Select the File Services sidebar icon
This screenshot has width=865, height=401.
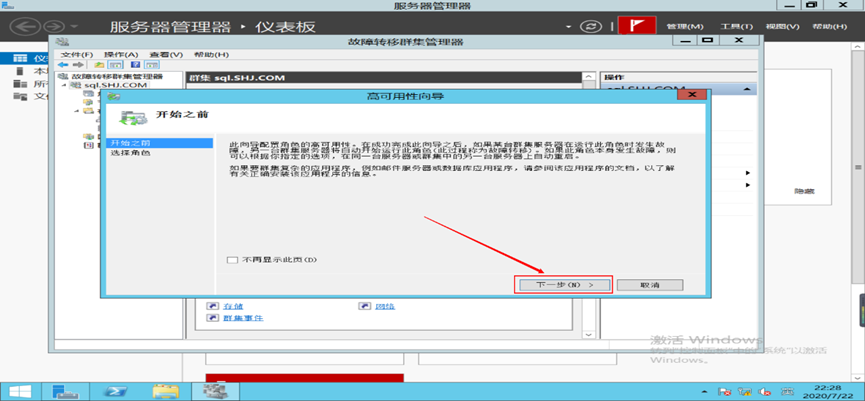click(20, 97)
